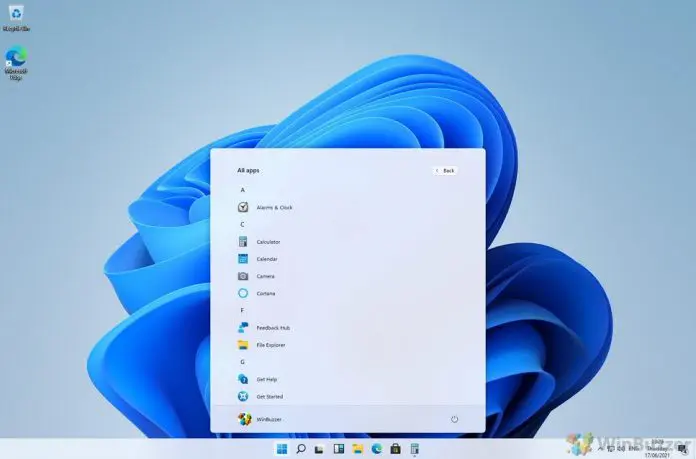Click the letter F section header

tap(242, 310)
